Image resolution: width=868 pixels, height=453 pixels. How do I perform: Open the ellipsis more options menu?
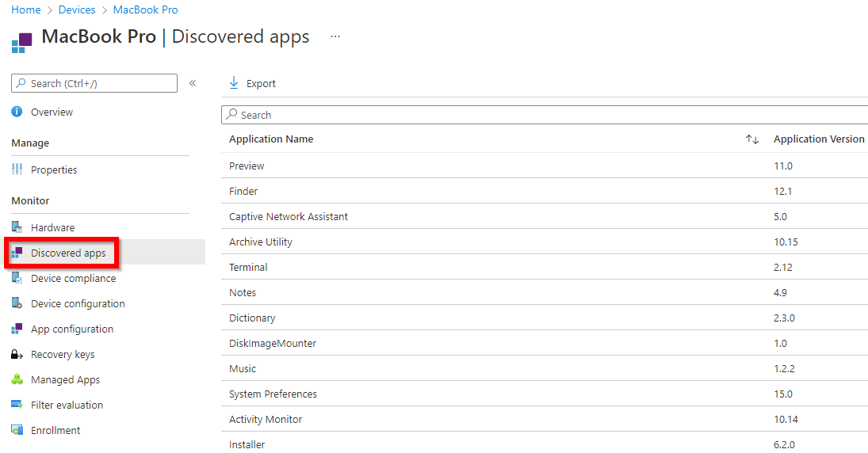(335, 36)
